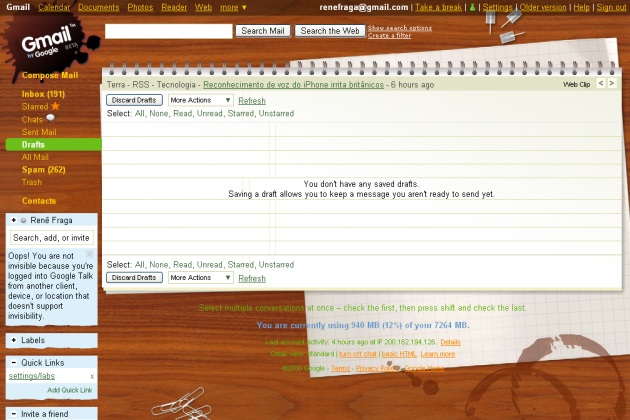
Task: Open Documents from the top bar
Action: [x=98, y=7]
